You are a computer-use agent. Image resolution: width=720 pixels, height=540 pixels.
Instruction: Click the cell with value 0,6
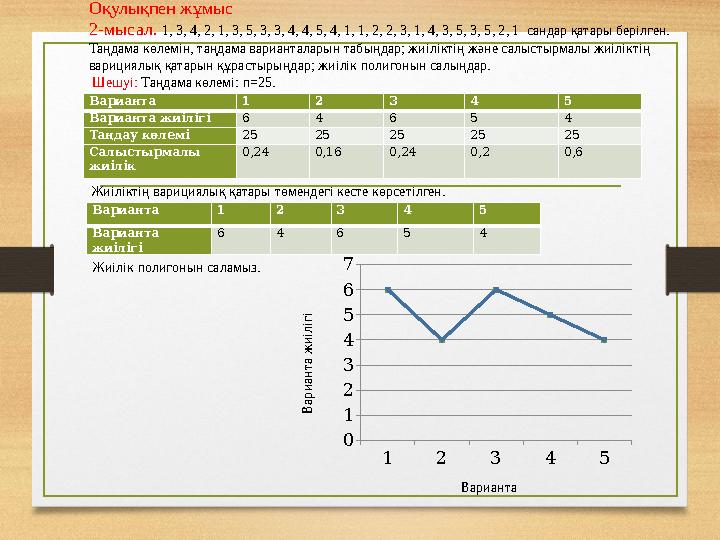600,161
